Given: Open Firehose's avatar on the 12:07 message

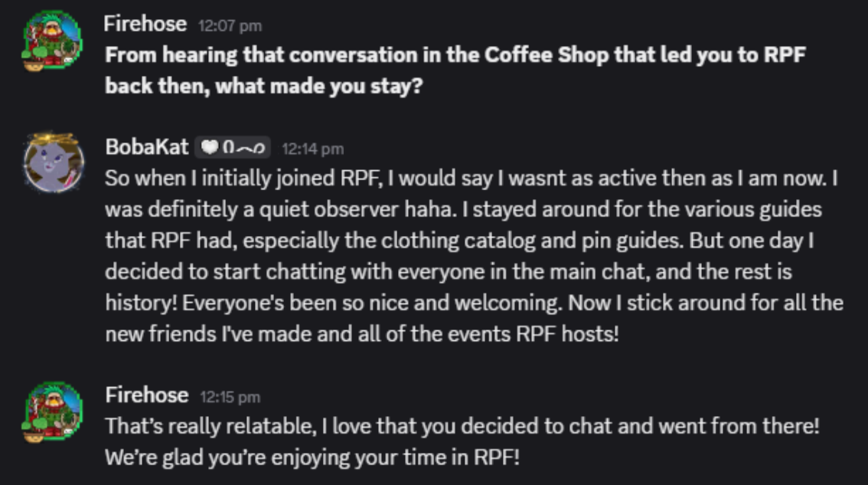Looking at the screenshot, I should coord(52,41).
